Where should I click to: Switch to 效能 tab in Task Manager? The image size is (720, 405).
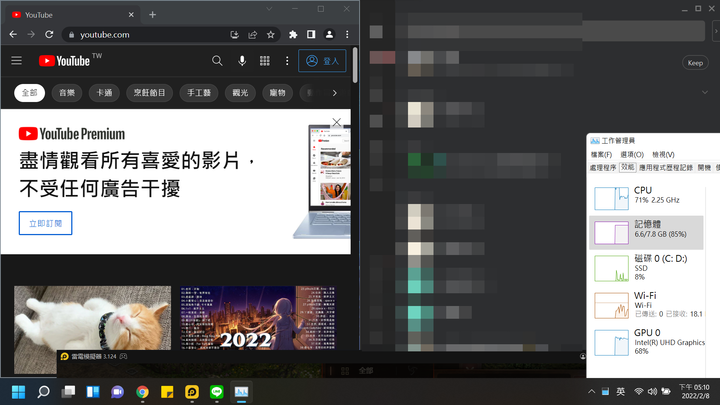pyautogui.click(x=628, y=168)
